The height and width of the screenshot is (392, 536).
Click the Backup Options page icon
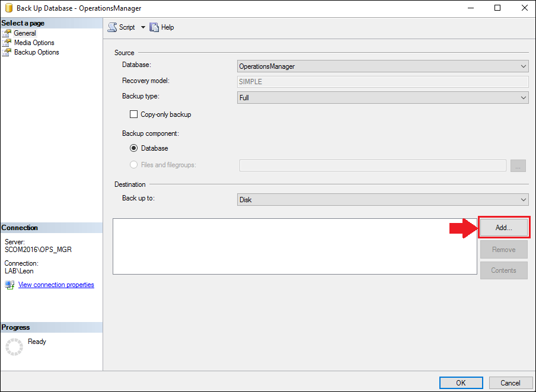coord(7,52)
